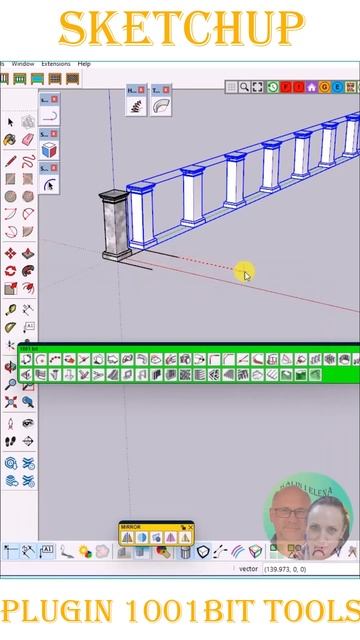Select the Look Around eye tool
The image size is (360, 640).
[28, 423]
